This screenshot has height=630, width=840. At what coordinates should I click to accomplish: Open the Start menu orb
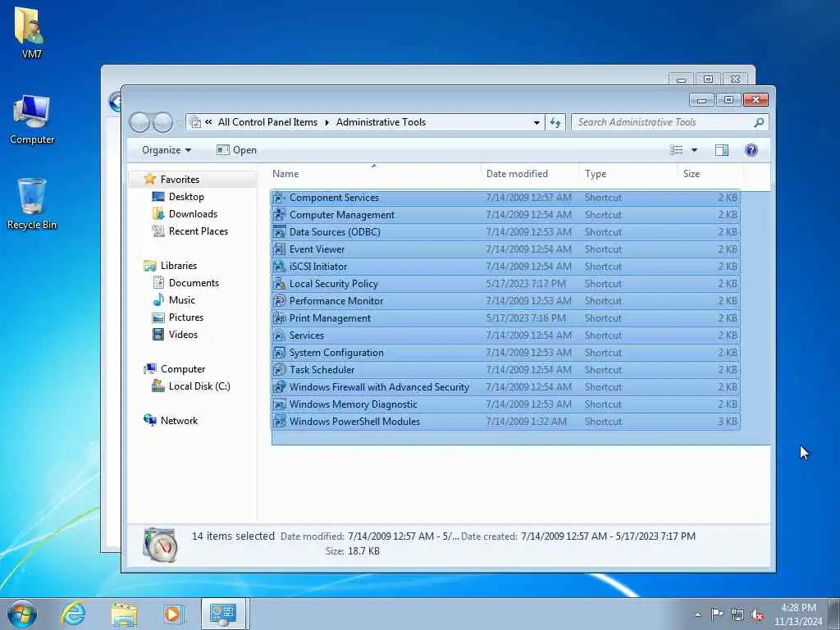point(22,614)
